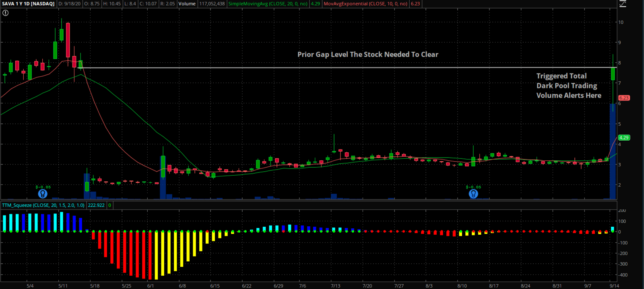Click the 5 price level on the price axis

[x=620, y=124]
